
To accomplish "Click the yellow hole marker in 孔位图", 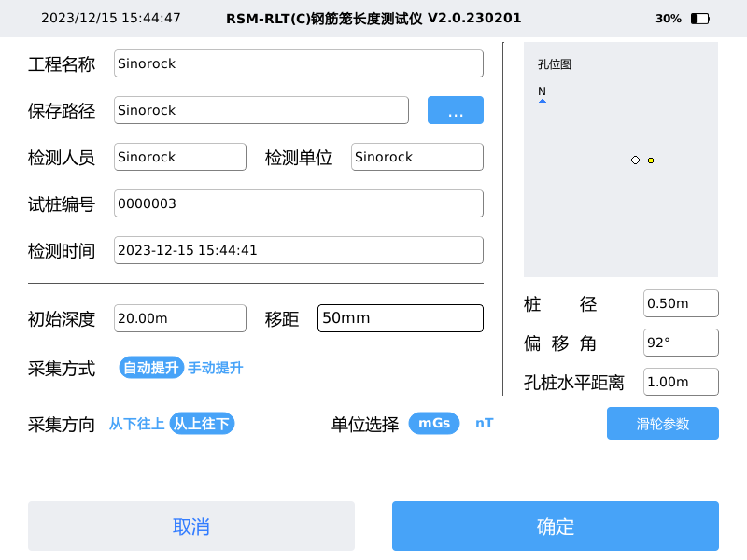I will pyautogui.click(x=651, y=161).
